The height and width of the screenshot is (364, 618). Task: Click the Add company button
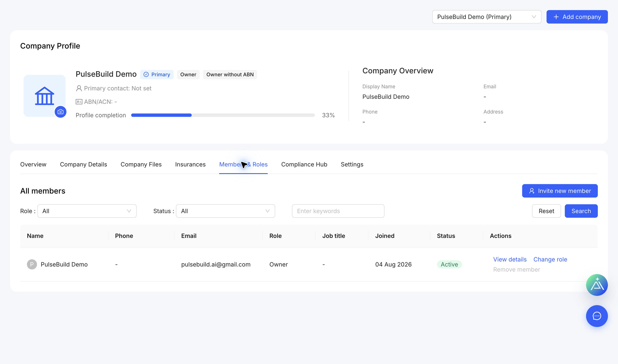click(x=577, y=17)
